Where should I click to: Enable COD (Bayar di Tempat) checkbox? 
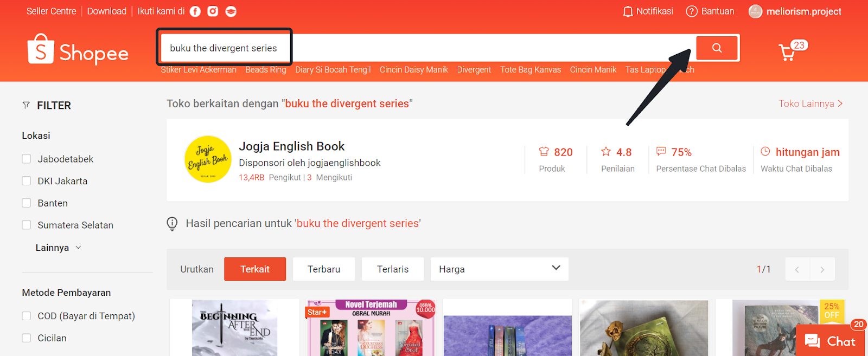pyautogui.click(x=26, y=316)
